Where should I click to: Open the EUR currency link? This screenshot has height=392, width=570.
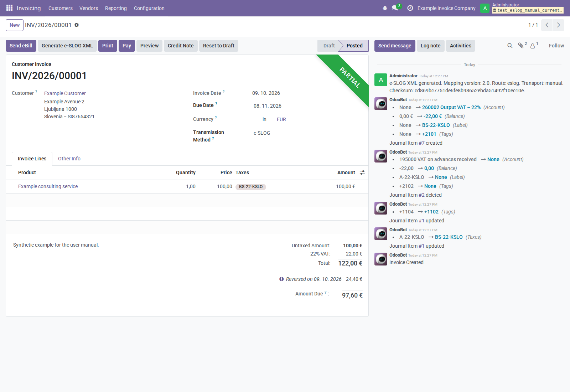click(x=281, y=119)
